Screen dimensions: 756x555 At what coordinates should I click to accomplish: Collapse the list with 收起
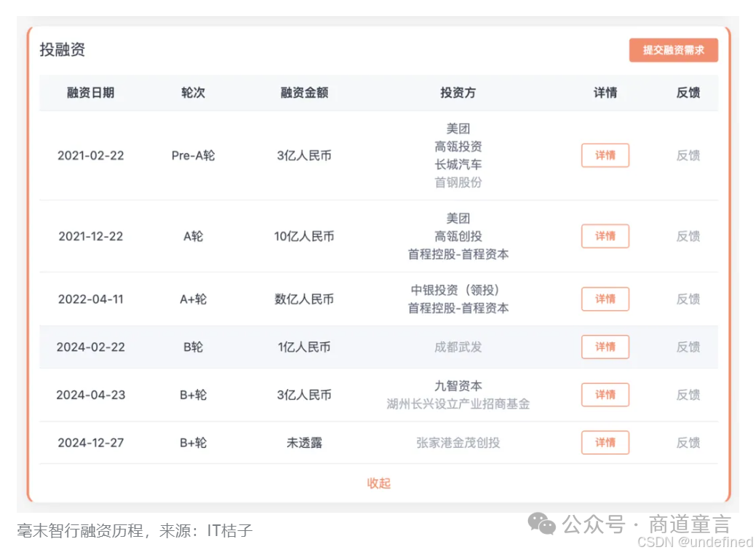click(x=379, y=483)
